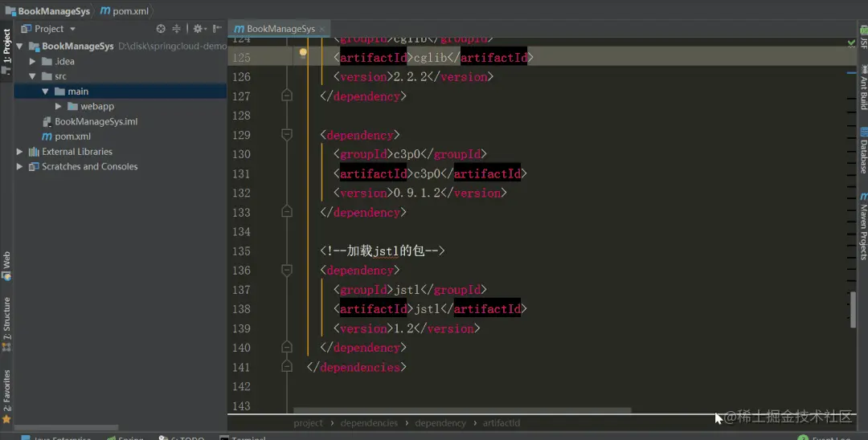
Task: Click the cglib artifactId text on line 125
Action: (429, 58)
